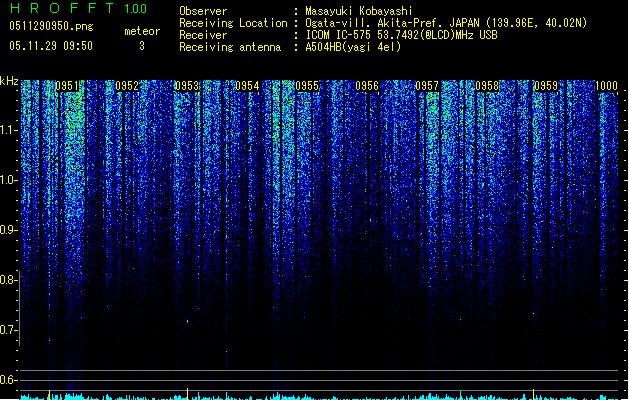The height and width of the screenshot is (400, 629).
Task: Click the yellow meteor tick before 0951
Action: (x=49, y=394)
